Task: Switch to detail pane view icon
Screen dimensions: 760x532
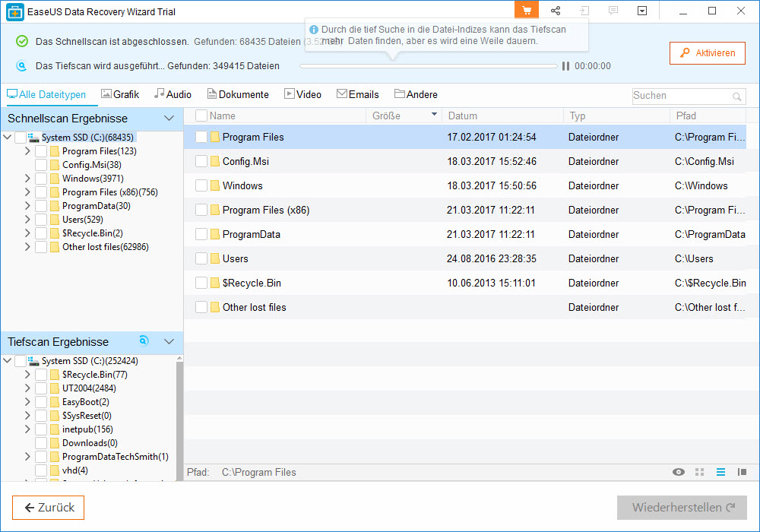Action: [742, 473]
